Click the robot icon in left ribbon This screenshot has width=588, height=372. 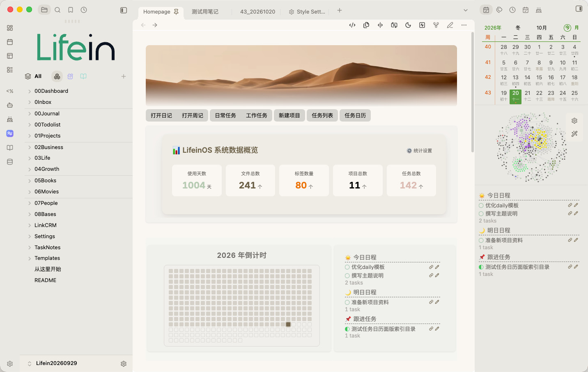pyautogui.click(x=10, y=105)
